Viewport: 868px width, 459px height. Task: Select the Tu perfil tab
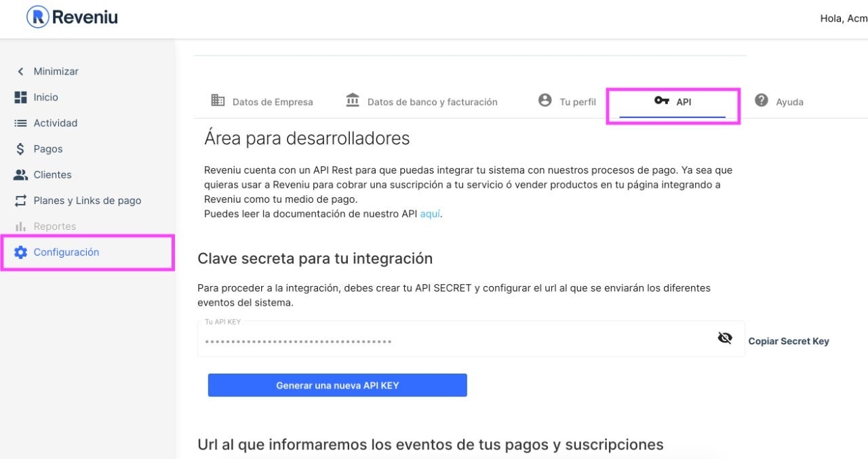[x=566, y=102]
